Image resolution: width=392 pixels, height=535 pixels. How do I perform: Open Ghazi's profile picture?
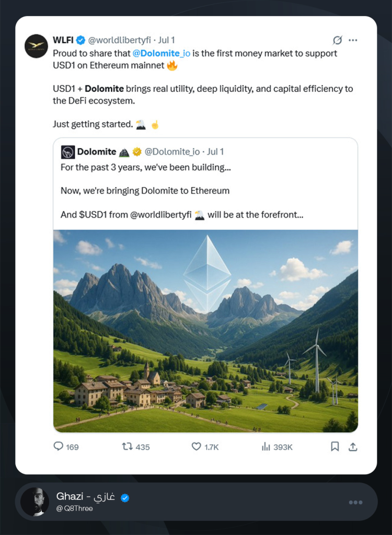click(35, 502)
